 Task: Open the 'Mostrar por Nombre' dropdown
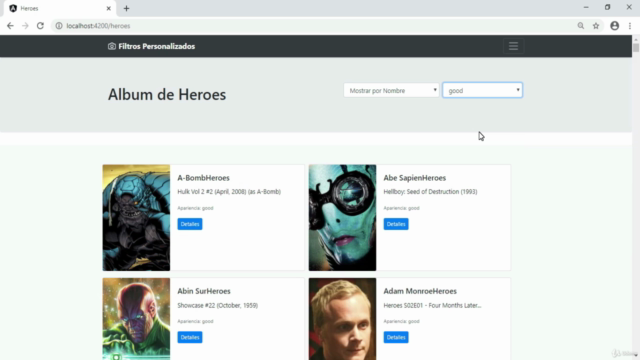tap(391, 90)
